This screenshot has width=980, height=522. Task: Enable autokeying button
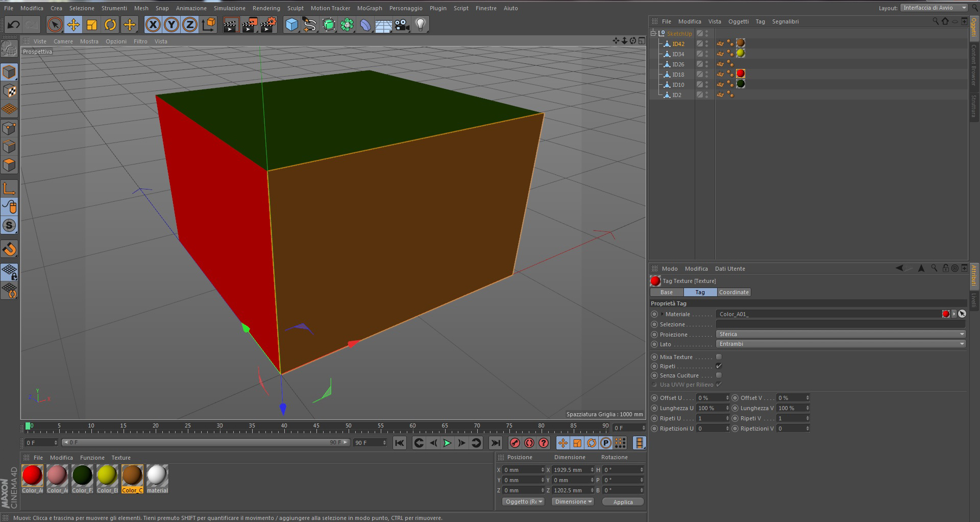529,443
